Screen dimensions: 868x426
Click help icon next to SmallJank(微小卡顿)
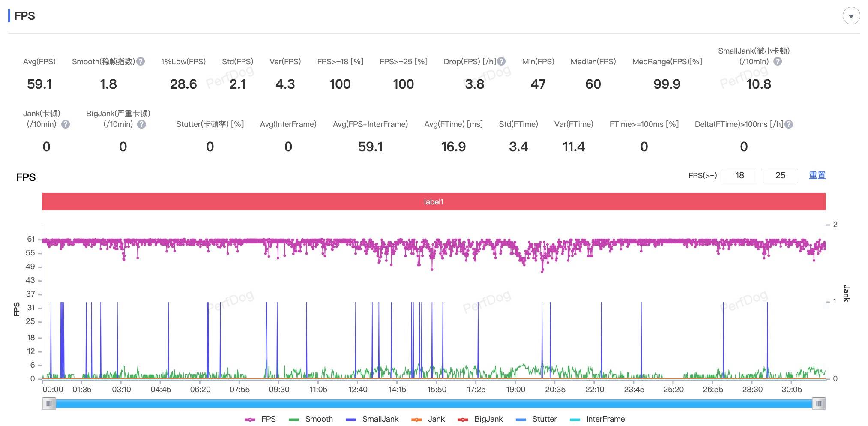778,62
